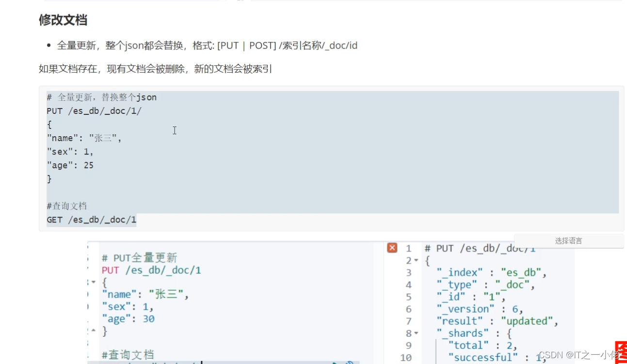This screenshot has height=364, width=627.
Task: Collapse the JSON response at line 2
Action: point(416,260)
